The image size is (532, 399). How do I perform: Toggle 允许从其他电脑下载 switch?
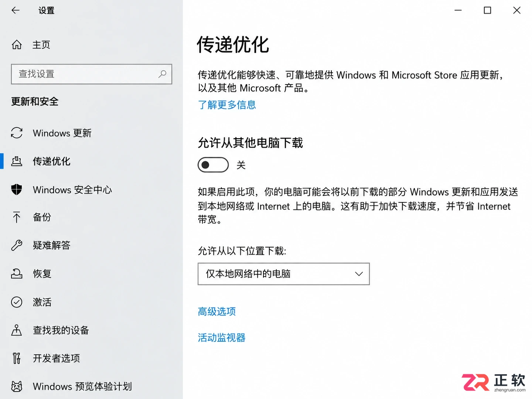213,165
